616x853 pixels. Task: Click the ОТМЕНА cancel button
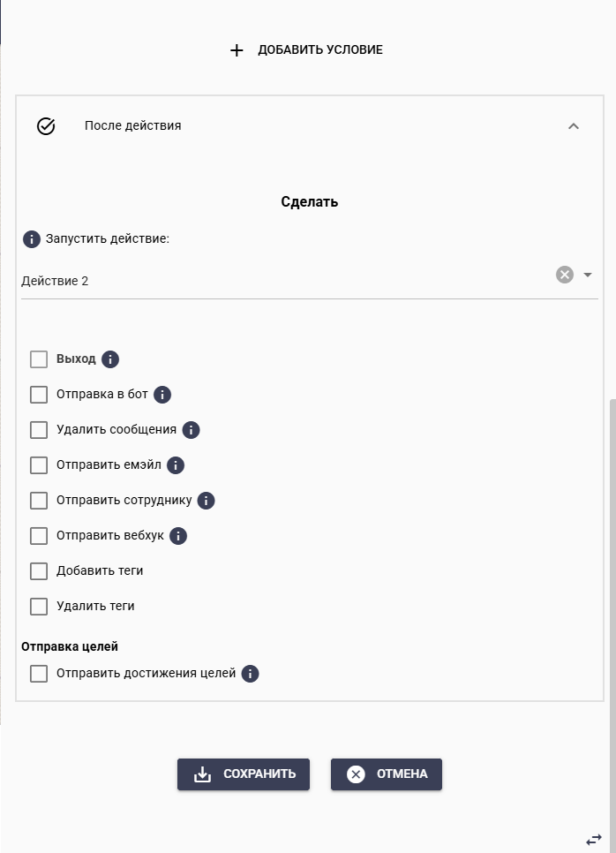pyautogui.click(x=386, y=774)
